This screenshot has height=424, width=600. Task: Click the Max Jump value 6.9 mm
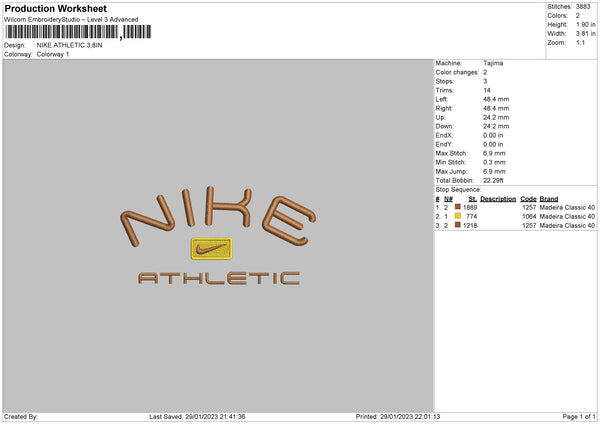[x=494, y=171]
